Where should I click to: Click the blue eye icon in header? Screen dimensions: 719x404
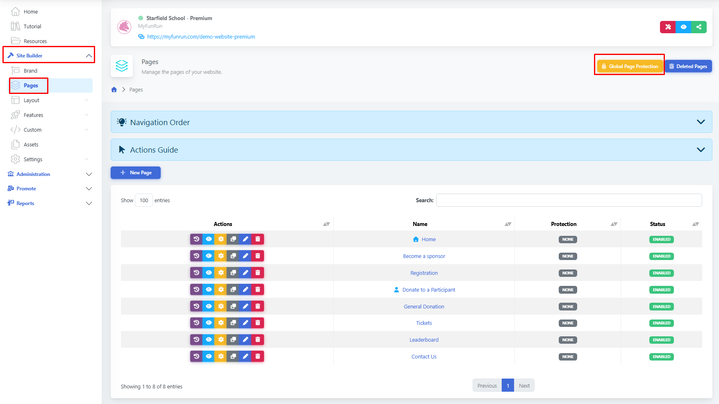(683, 27)
